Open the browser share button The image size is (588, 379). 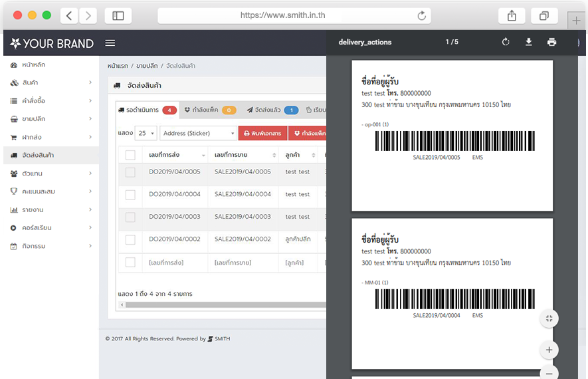(x=512, y=16)
